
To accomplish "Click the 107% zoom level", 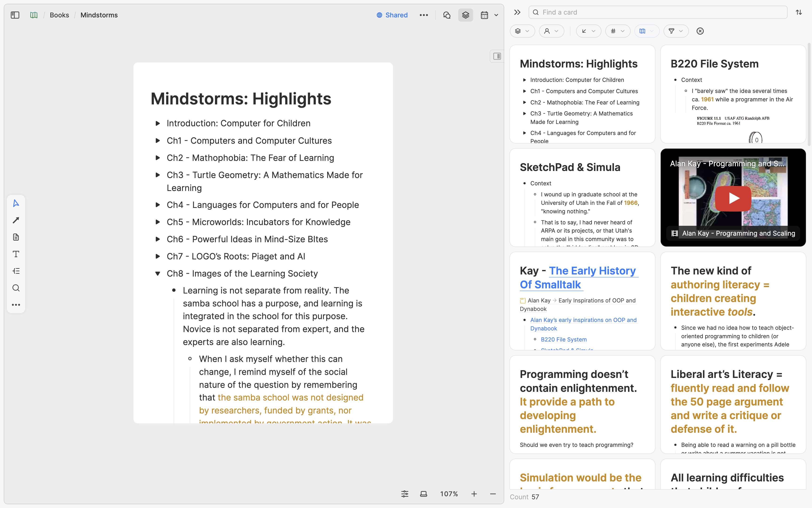I will click(449, 494).
